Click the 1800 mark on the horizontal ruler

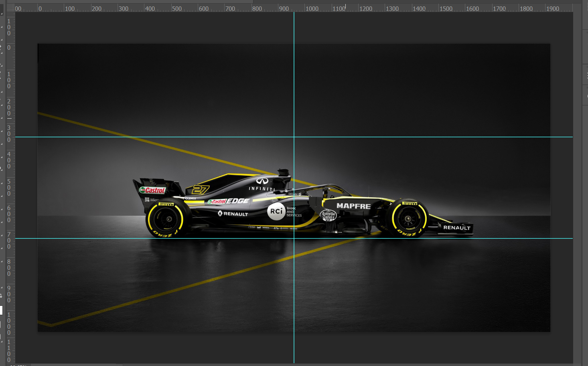point(526,8)
